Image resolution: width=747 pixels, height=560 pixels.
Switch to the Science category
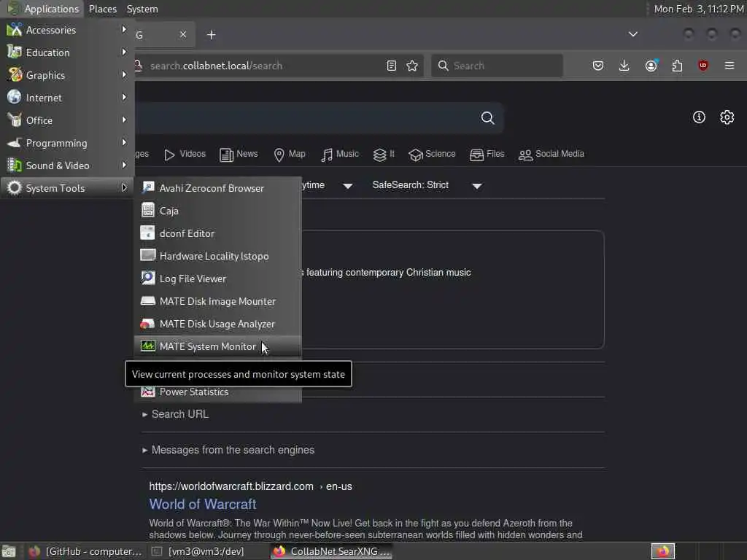point(432,155)
